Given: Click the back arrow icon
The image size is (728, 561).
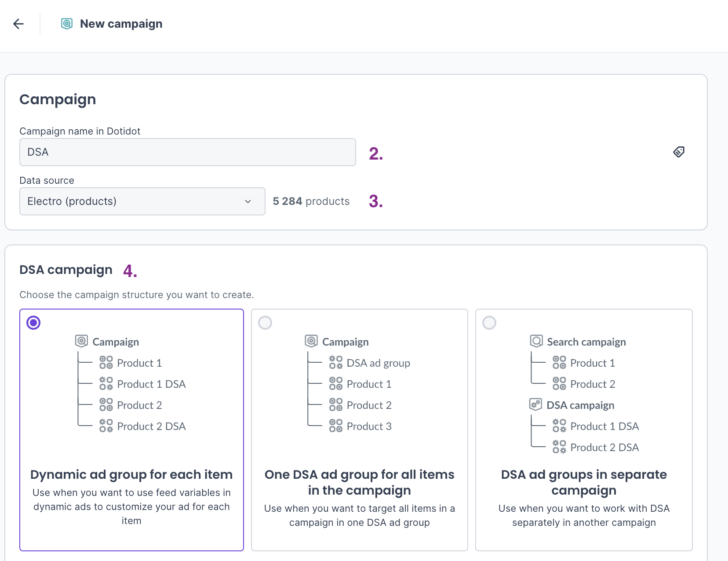Looking at the screenshot, I should click(18, 24).
